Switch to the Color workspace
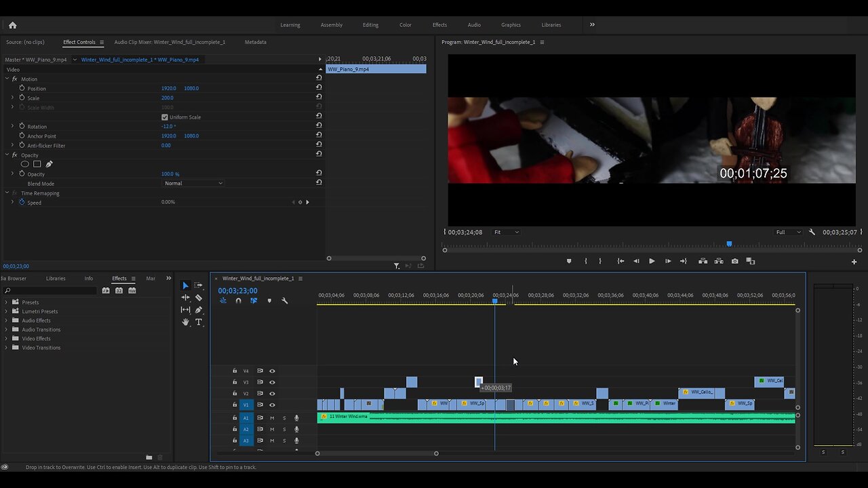This screenshot has width=868, height=488. (x=406, y=25)
